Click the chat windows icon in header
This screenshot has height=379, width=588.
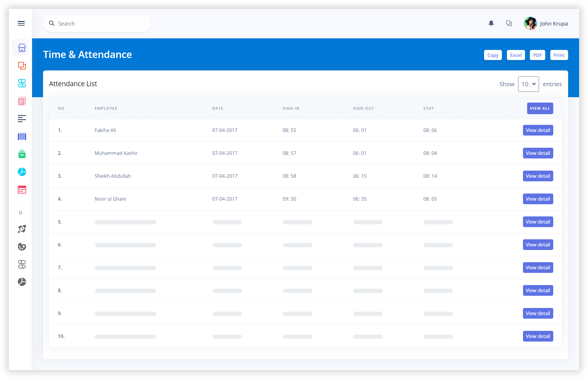pyautogui.click(x=509, y=23)
